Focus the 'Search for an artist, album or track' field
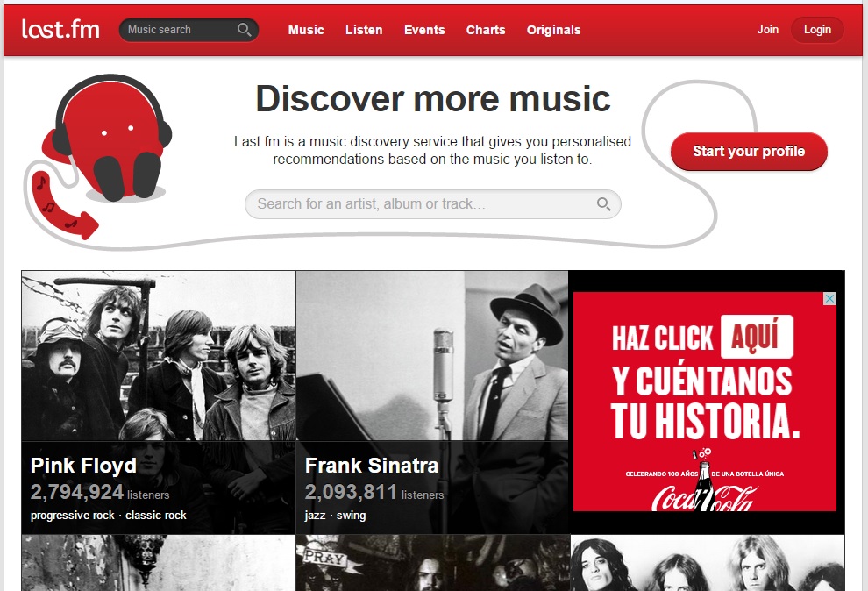The image size is (868, 591). [x=433, y=204]
